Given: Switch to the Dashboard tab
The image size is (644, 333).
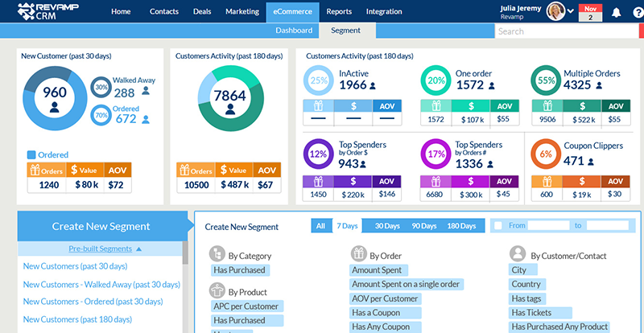Looking at the screenshot, I should (x=294, y=31).
